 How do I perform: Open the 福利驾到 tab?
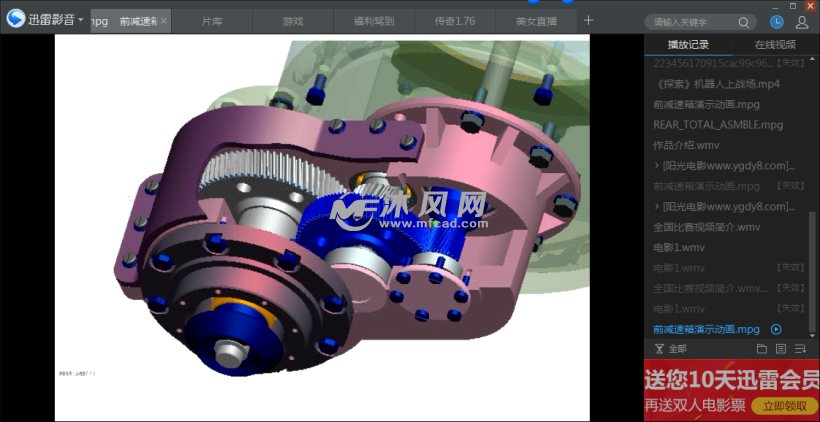coord(374,21)
